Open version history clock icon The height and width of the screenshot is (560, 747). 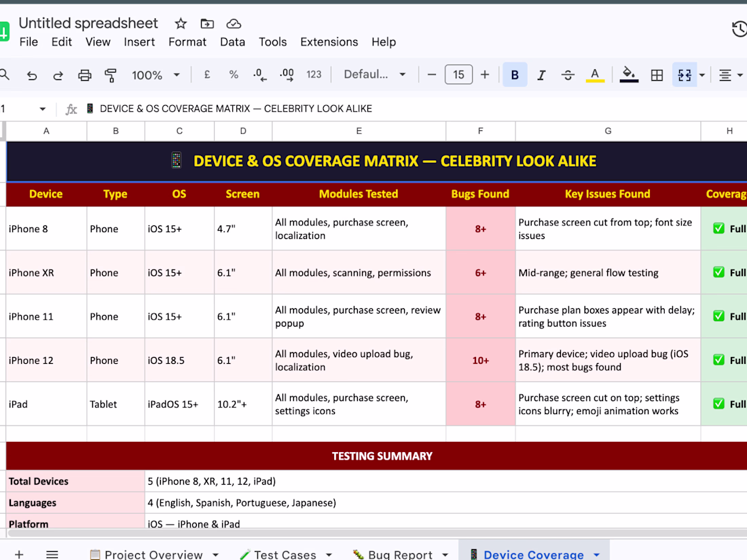coord(740,29)
